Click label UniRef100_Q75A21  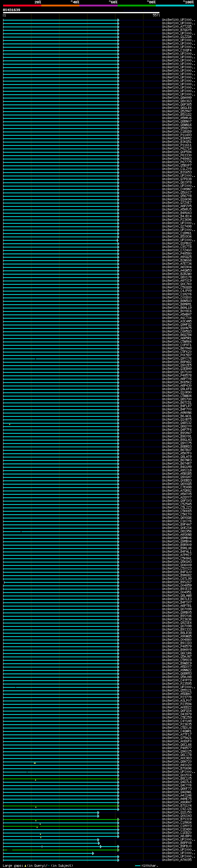[x=177, y=738]
